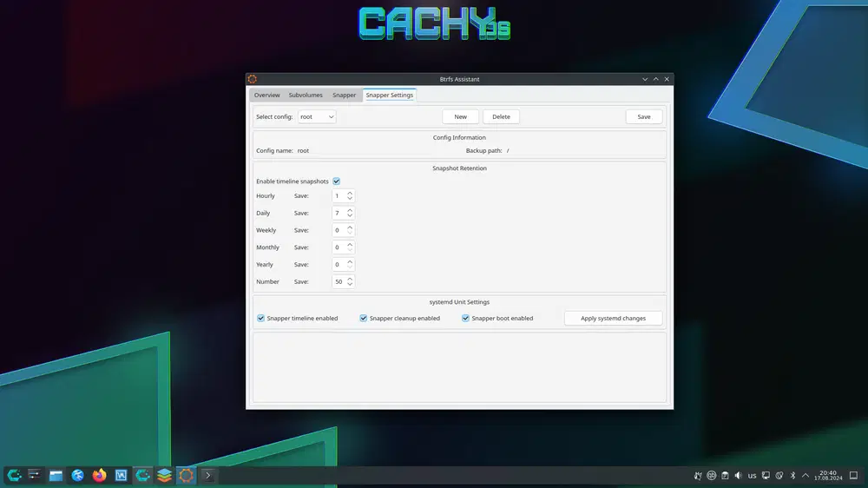Screen dimensions: 868x488
Task: Click the Delete config button
Action: pos(501,117)
